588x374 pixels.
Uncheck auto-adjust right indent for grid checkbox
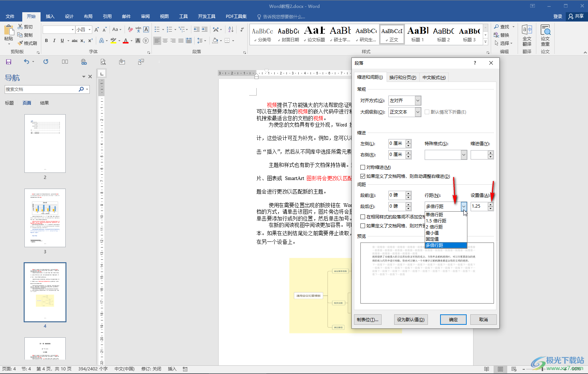tap(363, 176)
